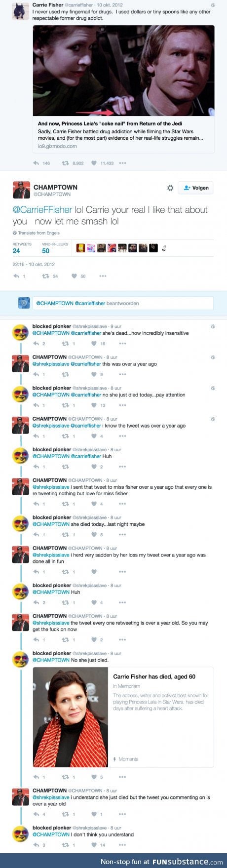Click the @CarrieFFisher mention in main tweet
This screenshot has width=227, height=868.
[x=42, y=210]
